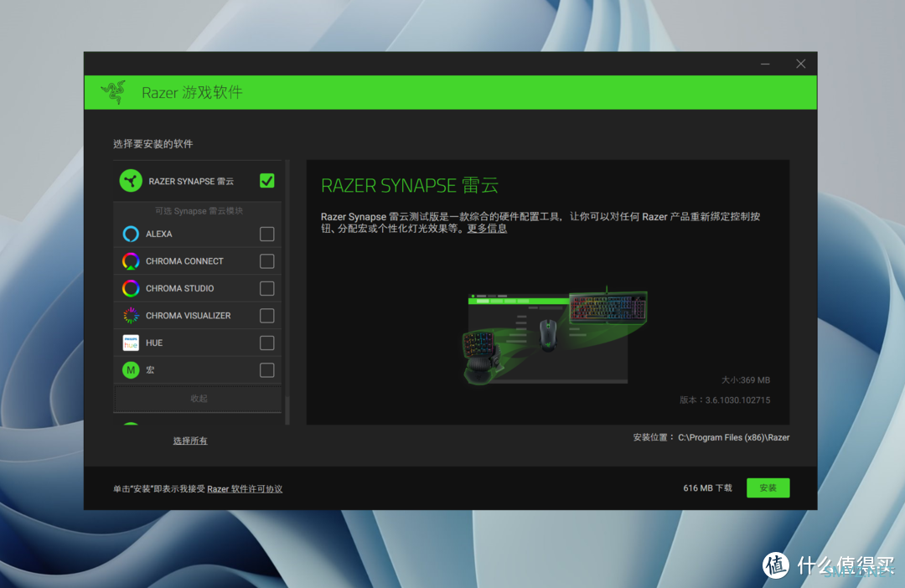This screenshot has width=905, height=588.
Task: Close the Razer installer window
Action: (x=800, y=64)
